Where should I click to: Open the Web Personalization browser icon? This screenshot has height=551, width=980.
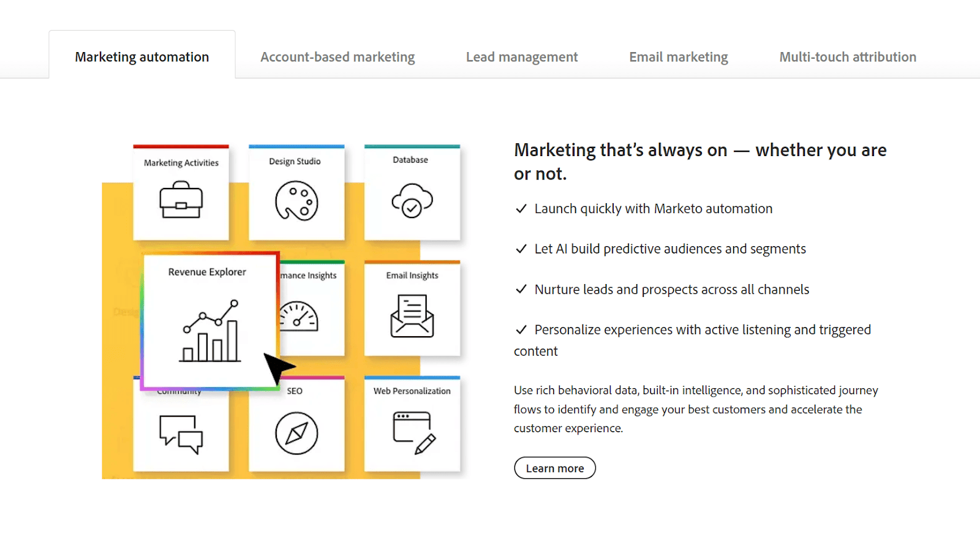412,430
